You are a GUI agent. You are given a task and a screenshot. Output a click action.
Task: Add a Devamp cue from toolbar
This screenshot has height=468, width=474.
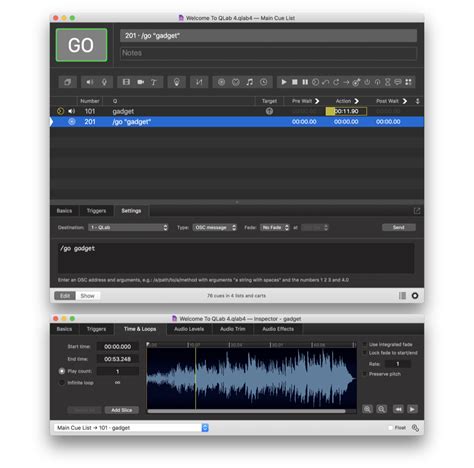336,82
